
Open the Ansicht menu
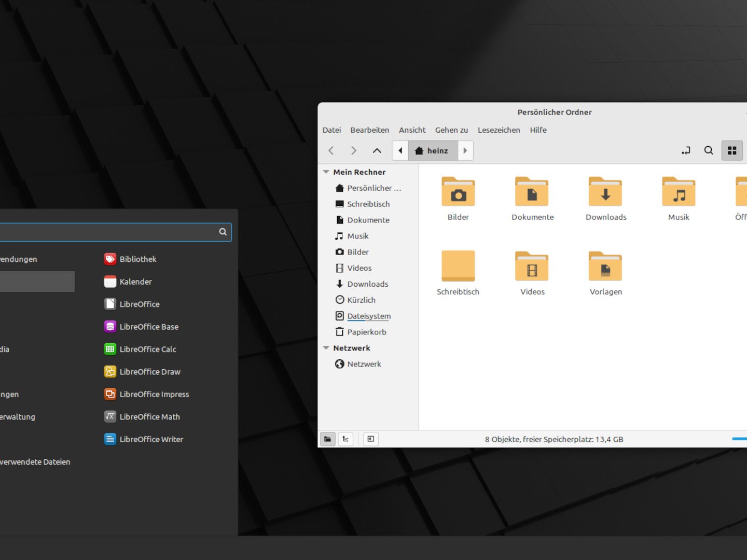pyautogui.click(x=412, y=130)
